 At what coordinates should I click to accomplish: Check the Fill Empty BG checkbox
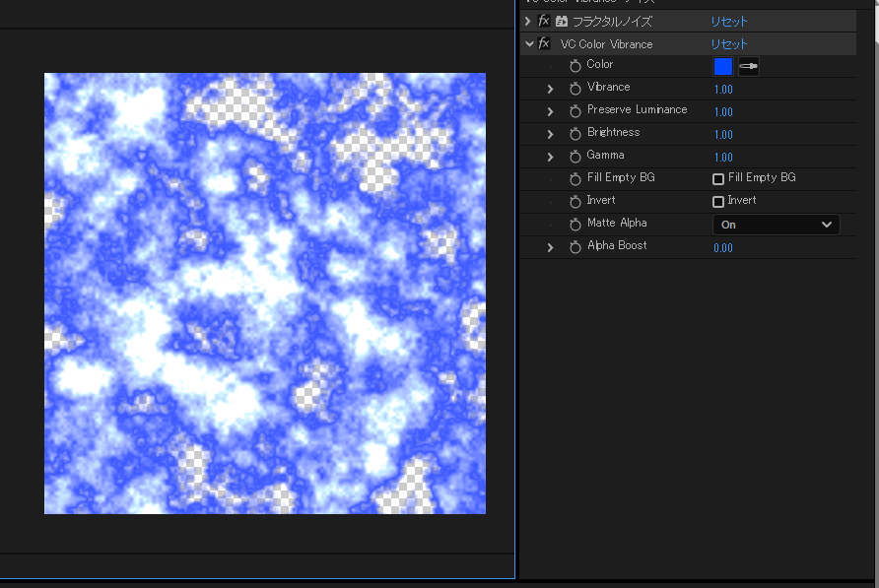(718, 179)
